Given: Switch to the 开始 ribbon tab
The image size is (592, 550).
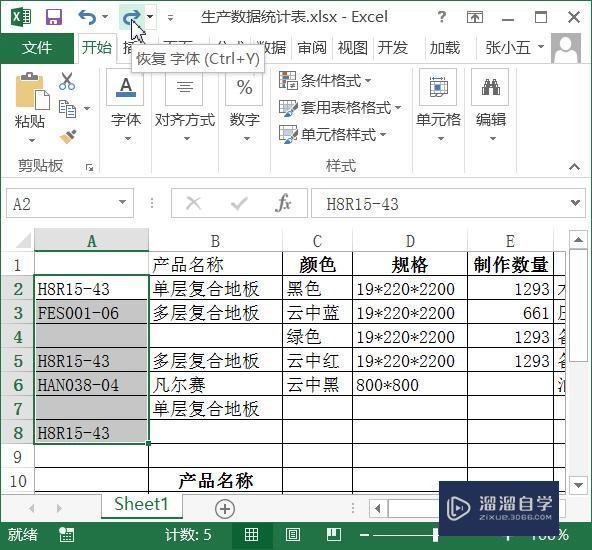Looking at the screenshot, I should pos(97,48).
